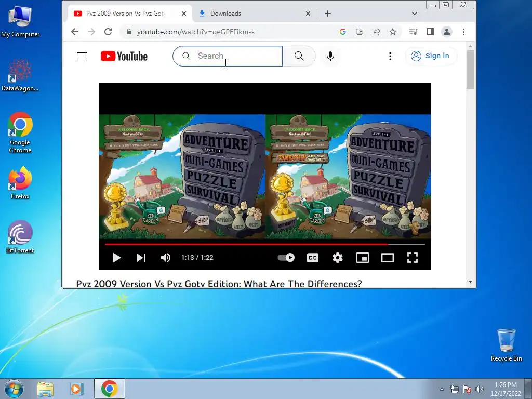Switch to the Downloads tab
Screen dimensions: 532x399
pos(255,14)
